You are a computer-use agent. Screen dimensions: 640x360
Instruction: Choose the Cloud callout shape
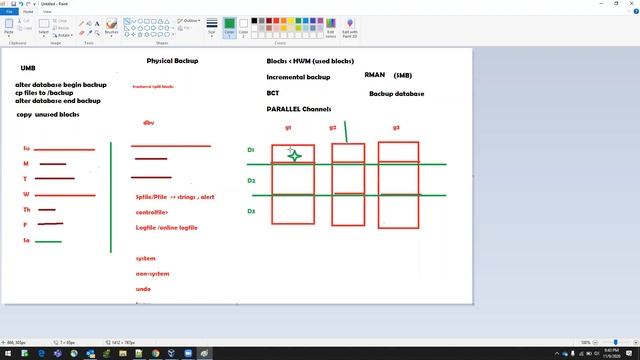167,35
